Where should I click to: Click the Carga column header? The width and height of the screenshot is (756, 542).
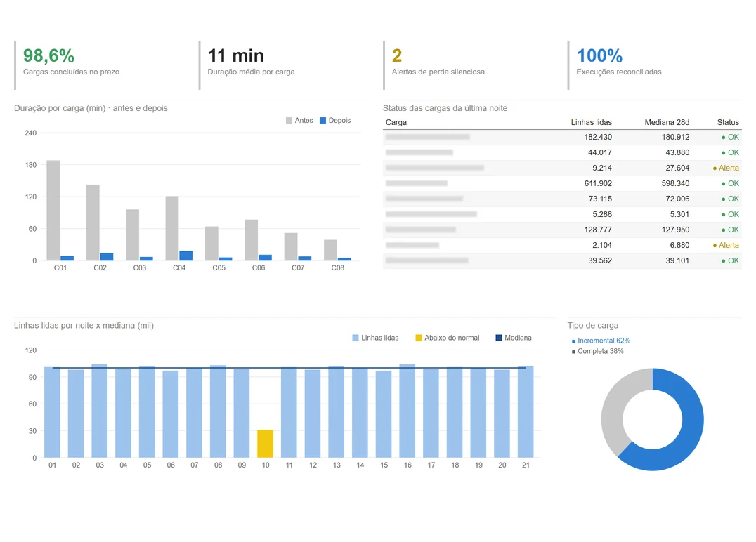point(396,122)
